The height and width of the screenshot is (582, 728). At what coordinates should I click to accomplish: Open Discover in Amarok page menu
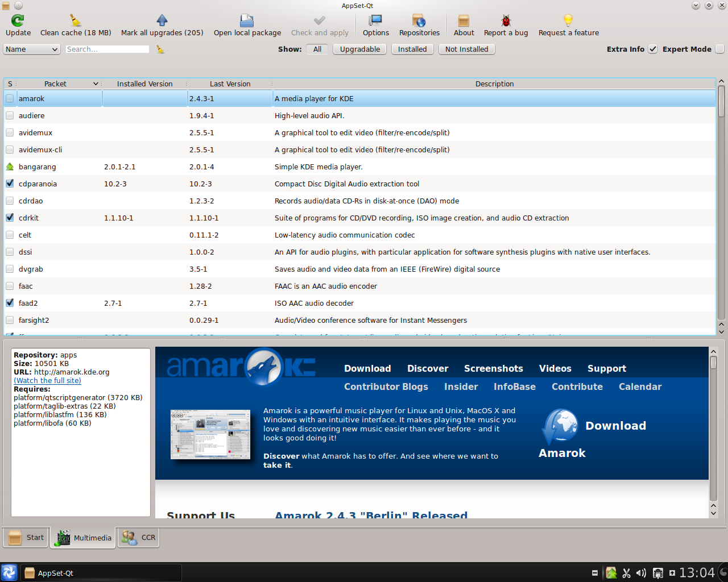click(428, 368)
